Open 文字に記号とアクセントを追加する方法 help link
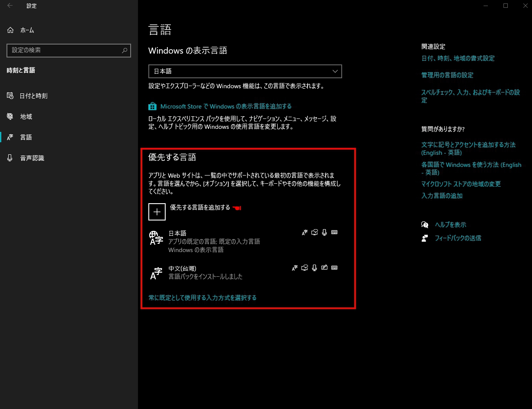This screenshot has width=532, height=409. 468,149
